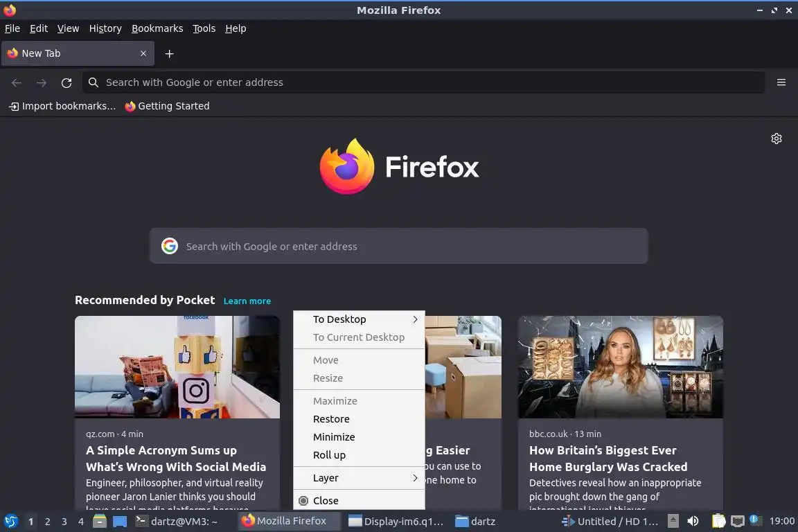Viewport: 798px width, 532px height.
Task: Click the Getting Started bookmark
Action: click(167, 106)
